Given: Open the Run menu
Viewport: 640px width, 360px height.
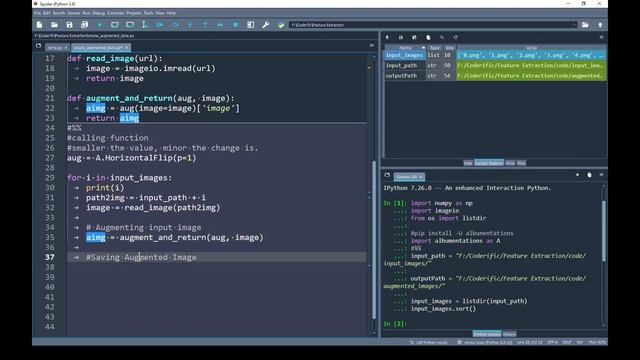Looking at the screenshot, I should pyautogui.click(x=86, y=13).
